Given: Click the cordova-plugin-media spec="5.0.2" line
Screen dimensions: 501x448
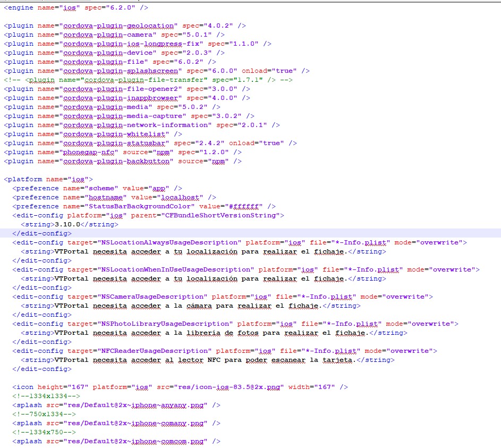Looking at the screenshot, I should point(112,107).
